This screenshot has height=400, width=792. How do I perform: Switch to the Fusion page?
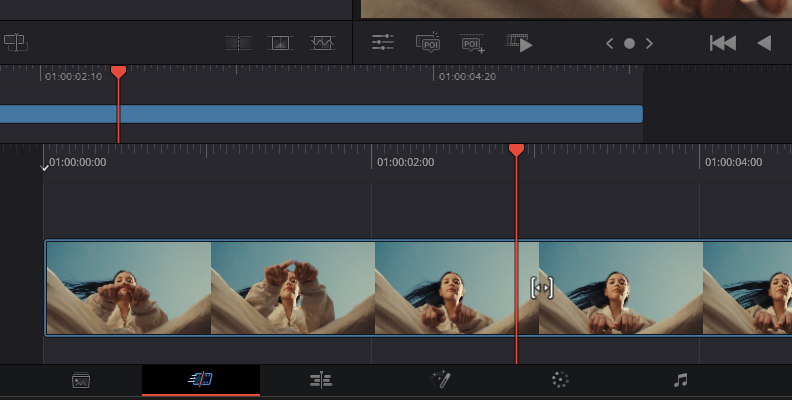point(440,379)
